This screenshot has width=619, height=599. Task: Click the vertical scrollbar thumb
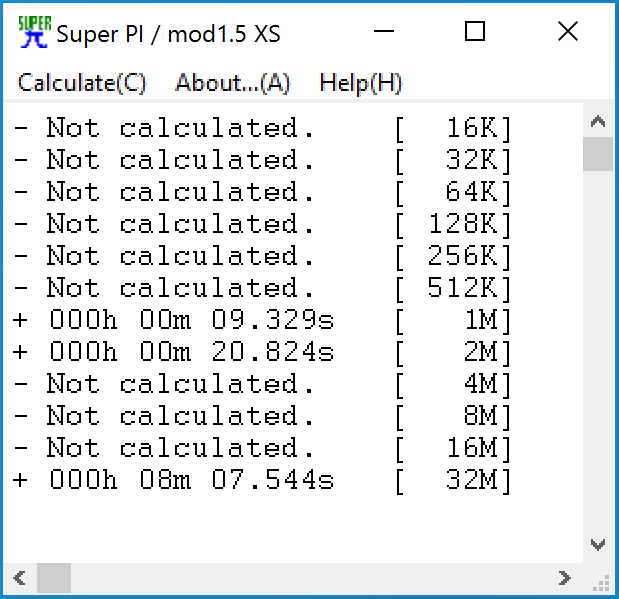click(598, 154)
